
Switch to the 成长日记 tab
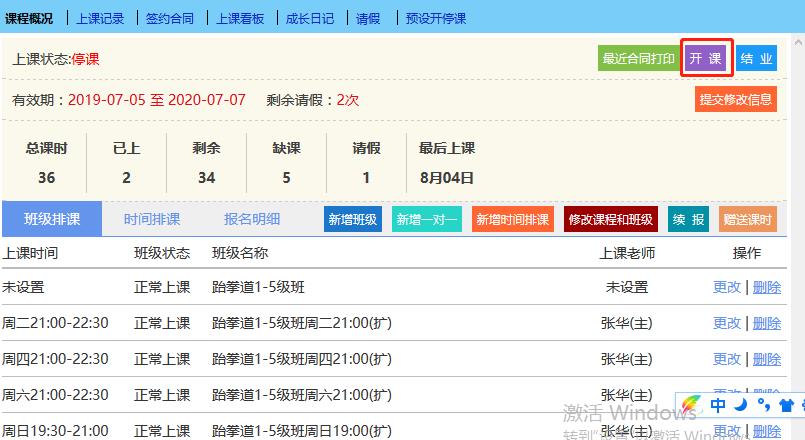[310, 18]
